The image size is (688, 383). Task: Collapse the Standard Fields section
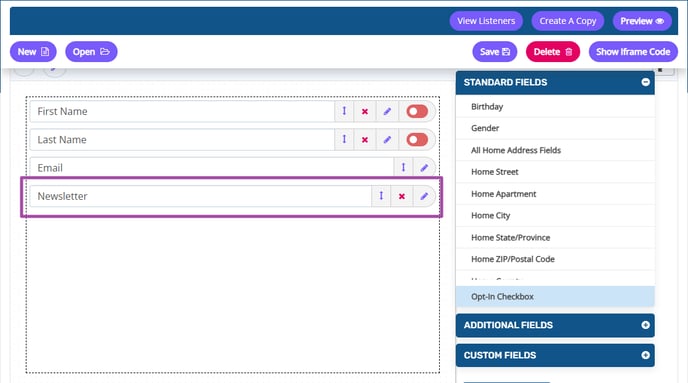pyautogui.click(x=645, y=82)
